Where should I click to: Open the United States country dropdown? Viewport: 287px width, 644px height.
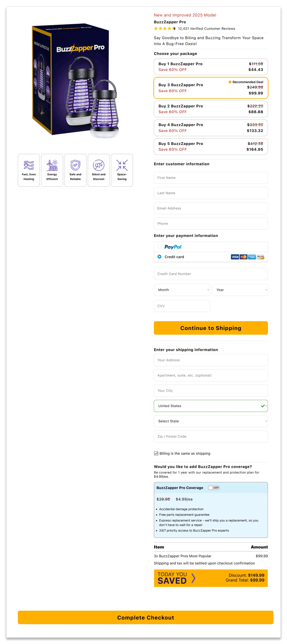[x=211, y=406]
